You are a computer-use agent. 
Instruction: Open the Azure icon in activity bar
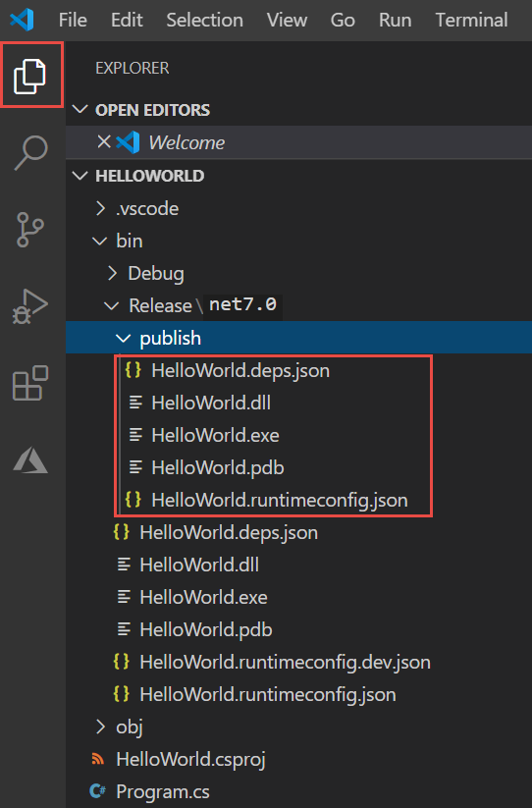(x=30, y=459)
